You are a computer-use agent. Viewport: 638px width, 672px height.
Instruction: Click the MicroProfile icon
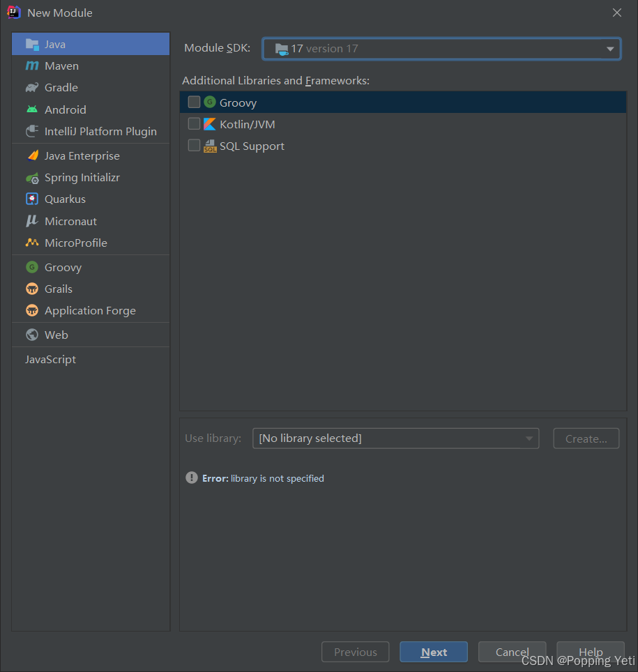pos(32,243)
